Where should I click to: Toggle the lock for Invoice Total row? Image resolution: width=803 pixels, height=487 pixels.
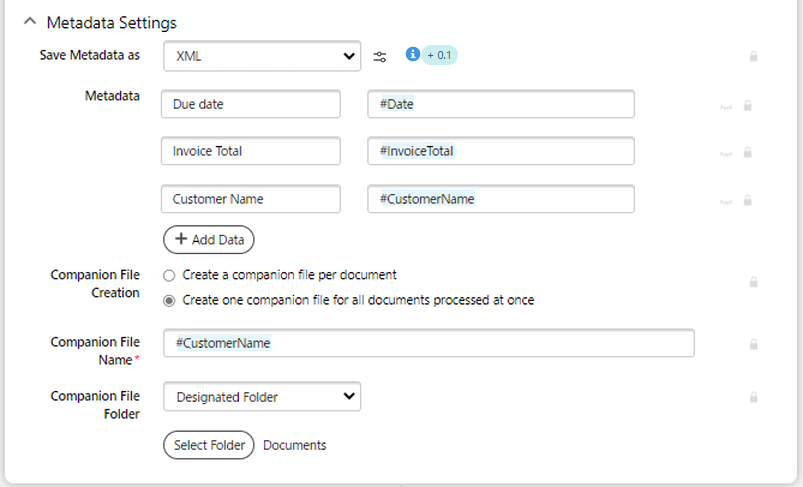coord(748,152)
